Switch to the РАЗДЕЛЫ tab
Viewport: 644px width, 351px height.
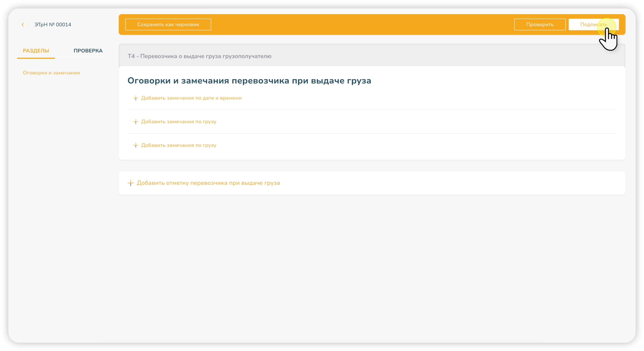pyautogui.click(x=36, y=51)
